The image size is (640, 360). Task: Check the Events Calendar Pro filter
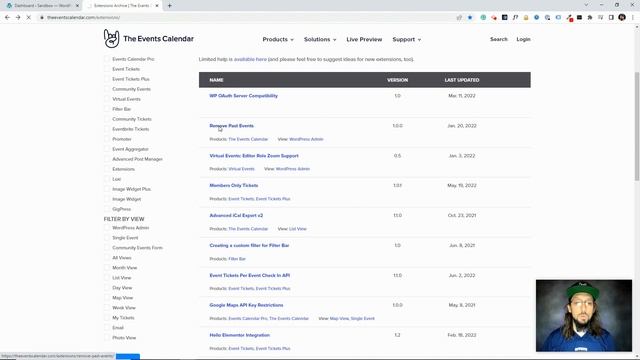(107, 59)
